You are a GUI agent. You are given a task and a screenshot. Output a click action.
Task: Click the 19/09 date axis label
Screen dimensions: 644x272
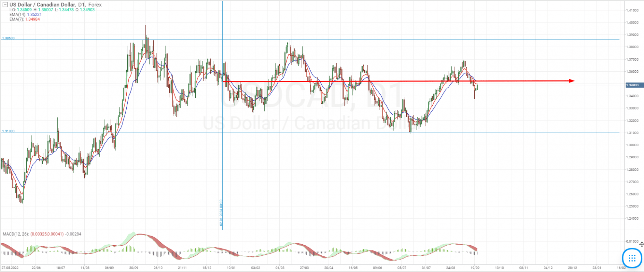pyautogui.click(x=475, y=268)
